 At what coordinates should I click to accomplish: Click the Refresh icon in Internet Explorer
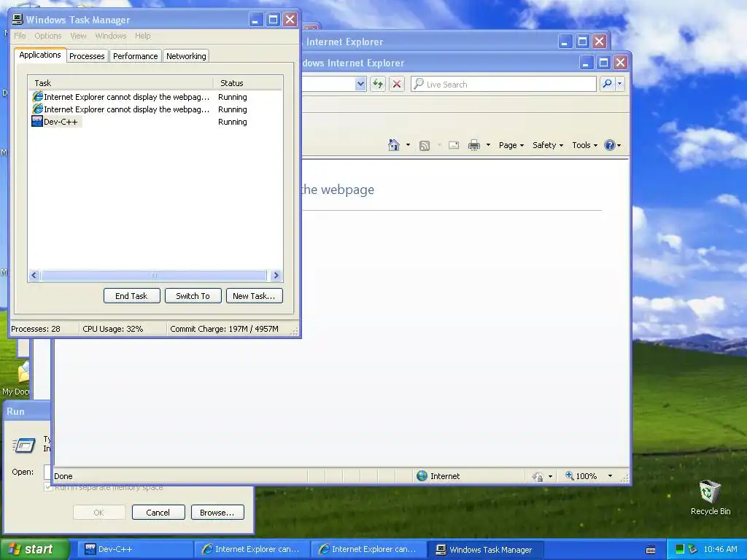click(378, 85)
